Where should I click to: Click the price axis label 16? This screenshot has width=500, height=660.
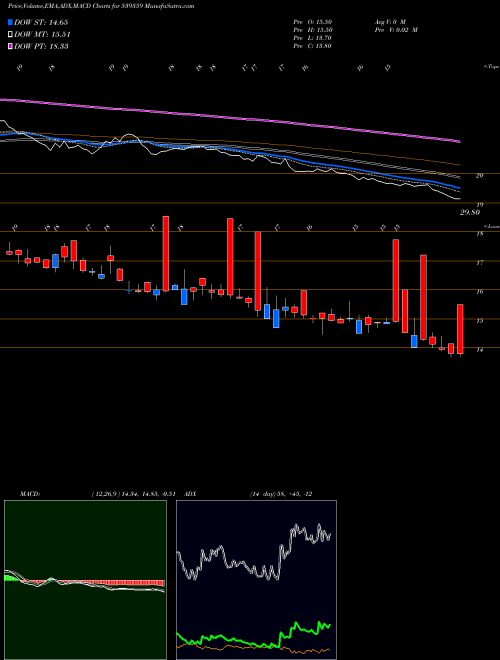pos(479,291)
